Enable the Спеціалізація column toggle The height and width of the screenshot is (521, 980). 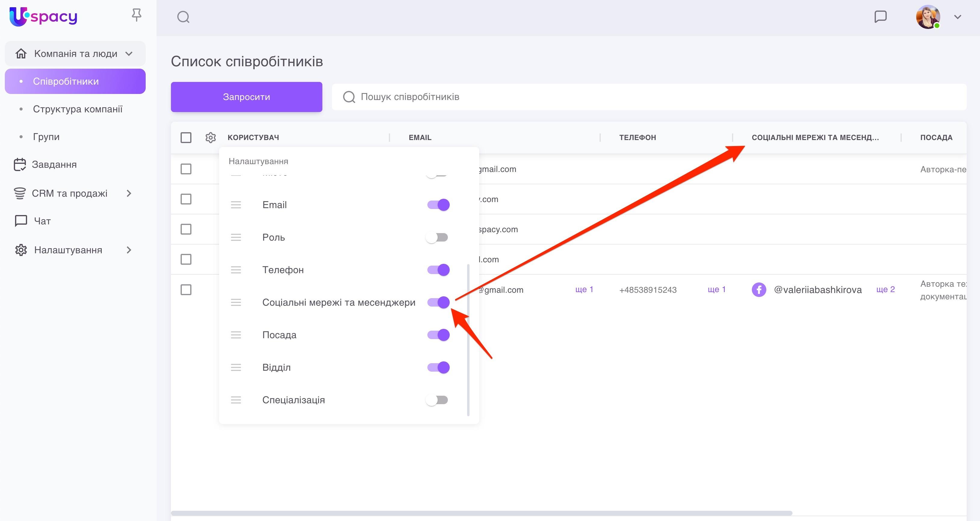437,400
